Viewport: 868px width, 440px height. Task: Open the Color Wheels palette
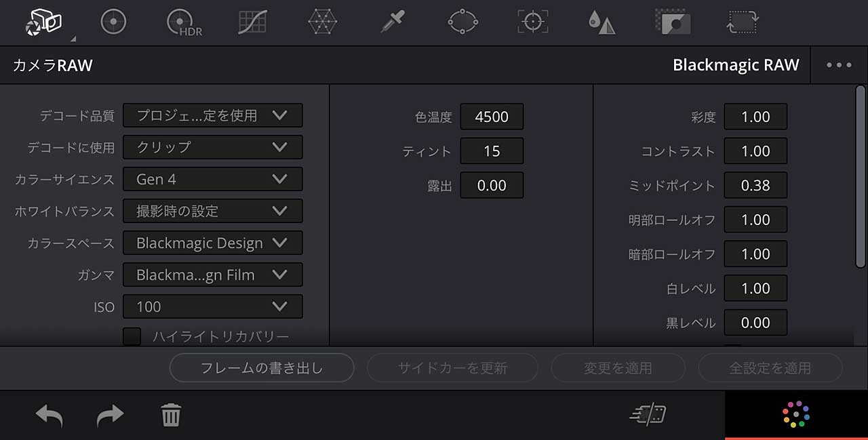(113, 22)
